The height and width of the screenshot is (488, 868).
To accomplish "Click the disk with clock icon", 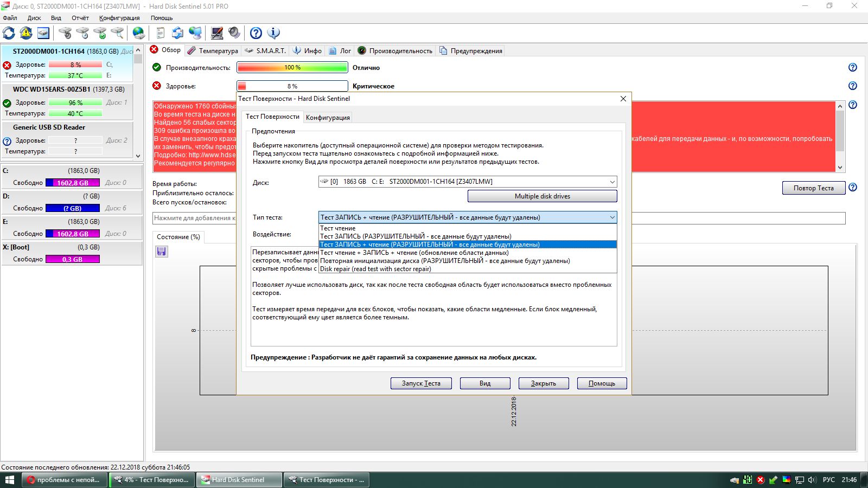I will pyautogui.click(x=82, y=33).
